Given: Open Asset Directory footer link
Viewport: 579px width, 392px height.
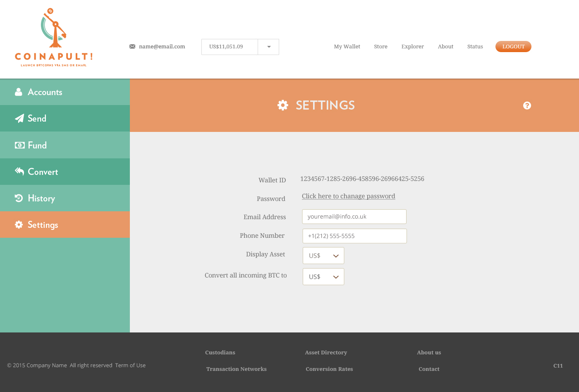Looking at the screenshot, I should coord(326,352).
